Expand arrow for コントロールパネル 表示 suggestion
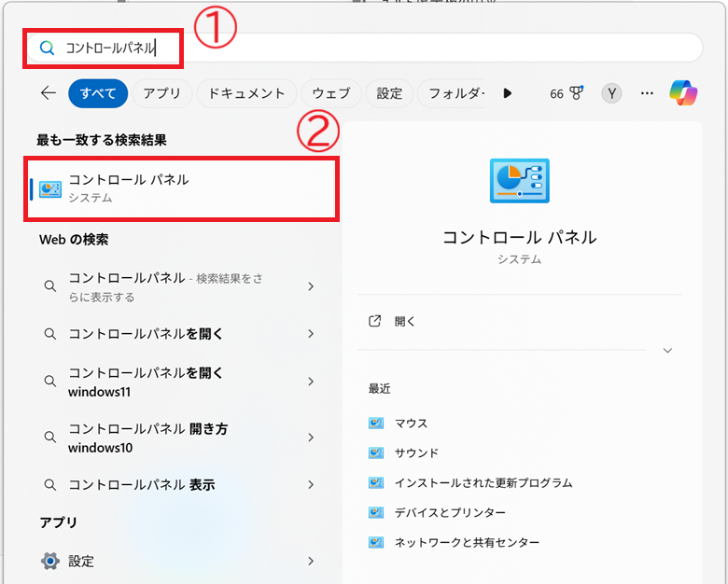The width and height of the screenshot is (728, 584). [x=311, y=485]
